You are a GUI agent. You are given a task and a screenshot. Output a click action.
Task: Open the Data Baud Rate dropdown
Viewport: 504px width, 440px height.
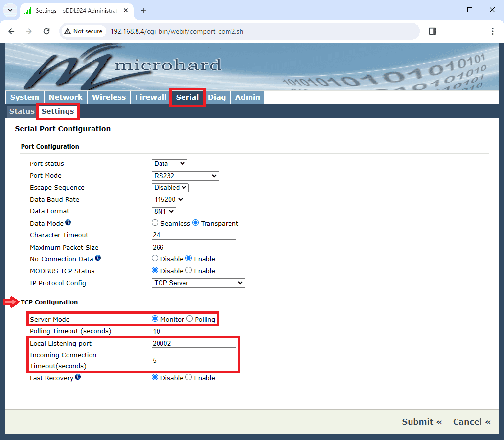pos(168,200)
